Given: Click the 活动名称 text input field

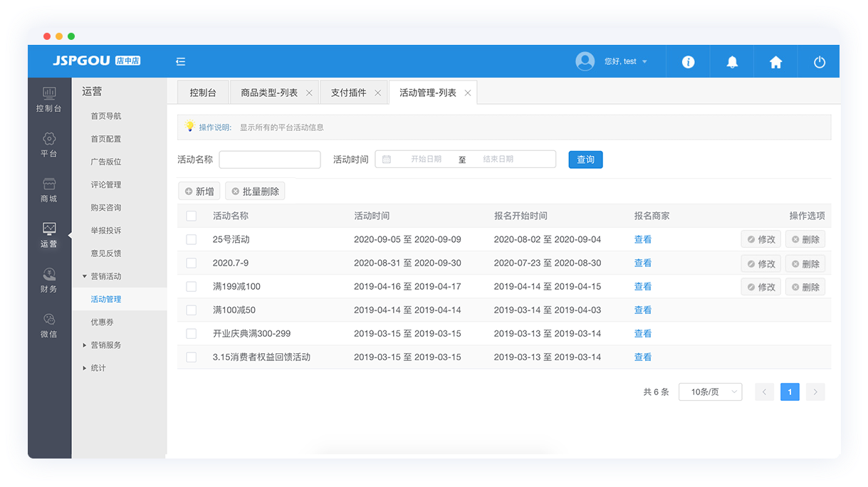Looking at the screenshot, I should click(x=270, y=159).
